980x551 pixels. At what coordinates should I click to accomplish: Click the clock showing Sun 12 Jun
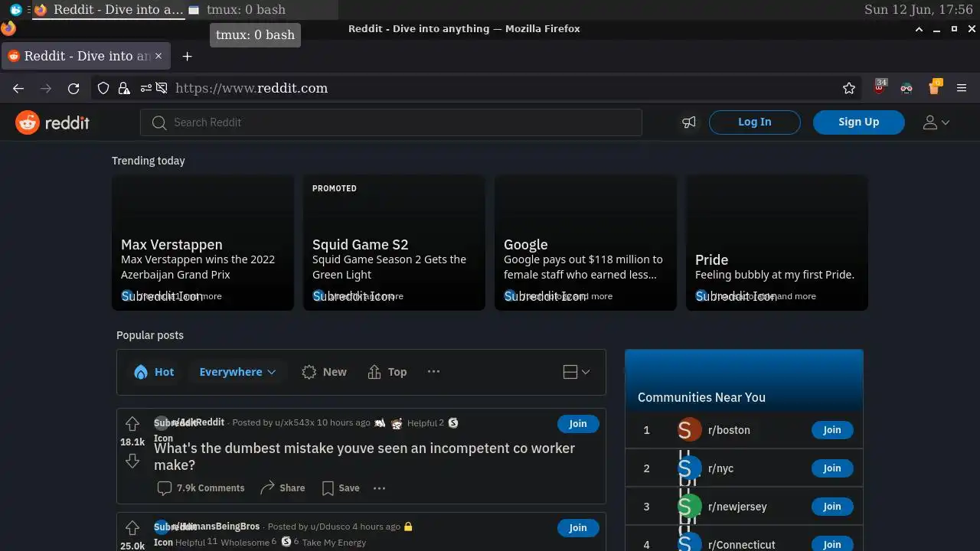918,10
